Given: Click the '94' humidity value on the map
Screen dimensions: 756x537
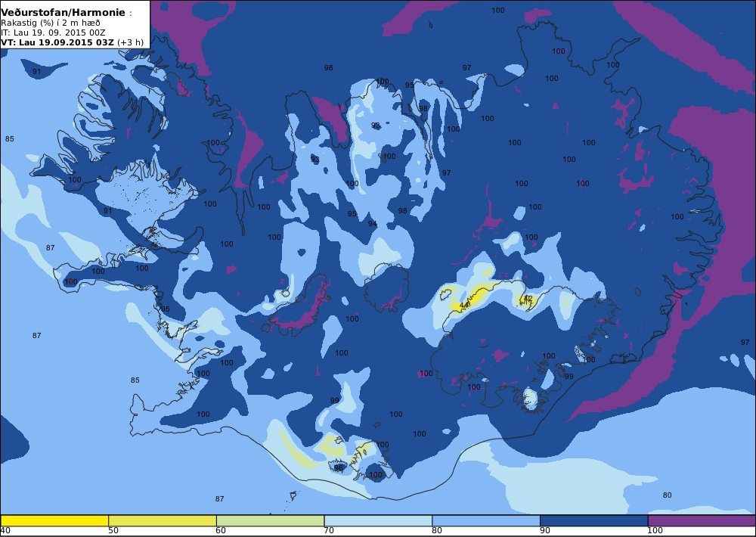Looking at the screenshot, I should tap(372, 224).
